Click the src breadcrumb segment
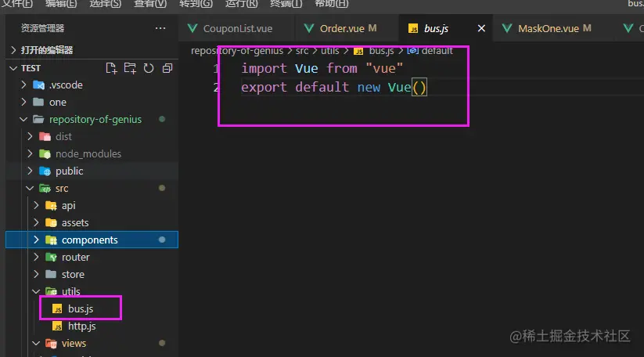 pyautogui.click(x=302, y=51)
